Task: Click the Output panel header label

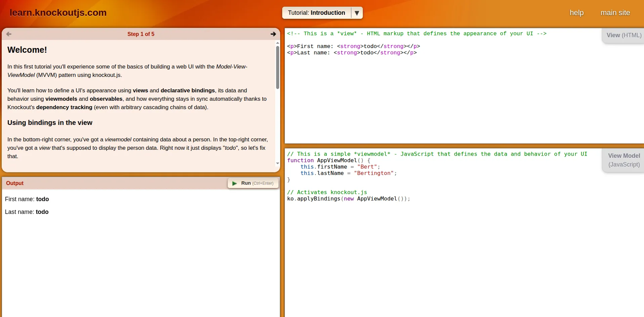Action: [15, 183]
